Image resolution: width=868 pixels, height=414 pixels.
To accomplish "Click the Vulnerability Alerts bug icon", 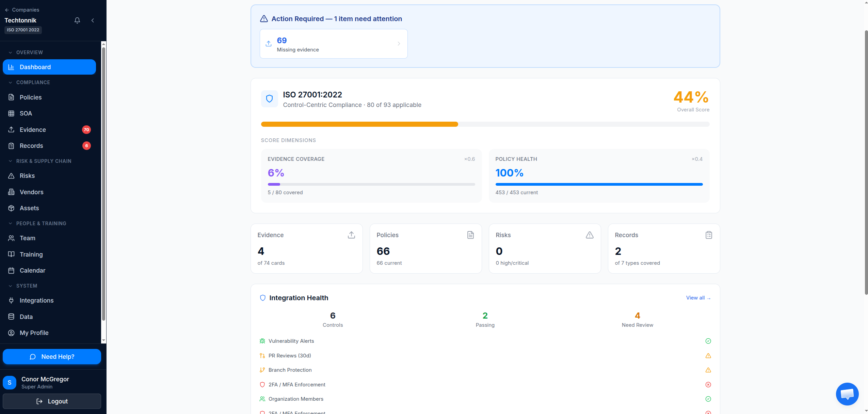I will [x=262, y=341].
